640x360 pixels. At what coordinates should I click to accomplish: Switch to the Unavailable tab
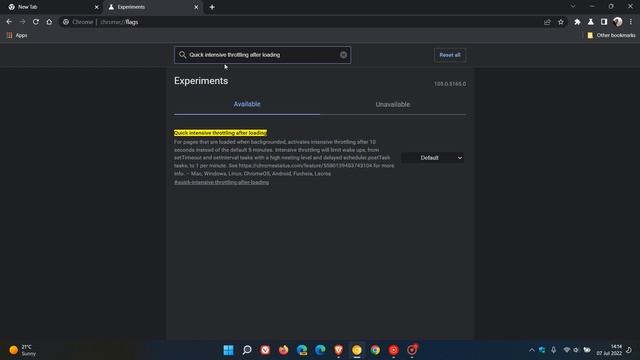point(393,104)
